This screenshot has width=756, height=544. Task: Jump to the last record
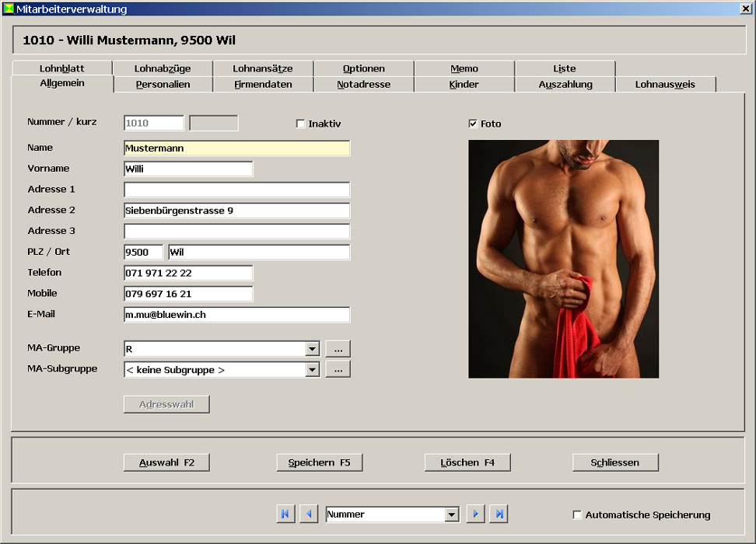coord(499,514)
